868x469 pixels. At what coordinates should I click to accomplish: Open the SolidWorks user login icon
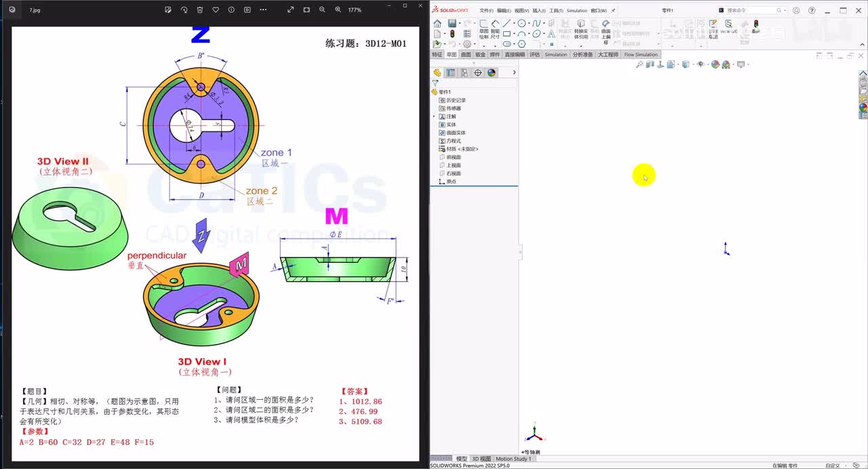(x=796, y=10)
